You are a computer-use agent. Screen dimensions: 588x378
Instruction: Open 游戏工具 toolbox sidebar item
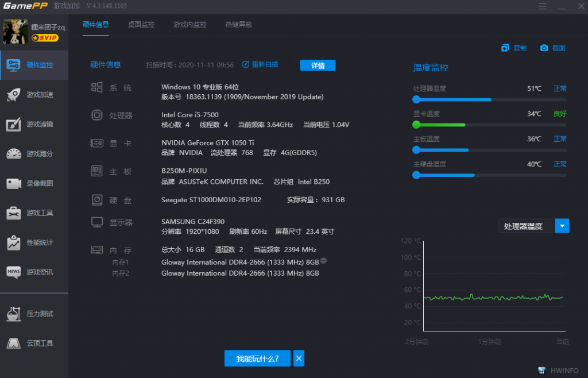tap(34, 213)
